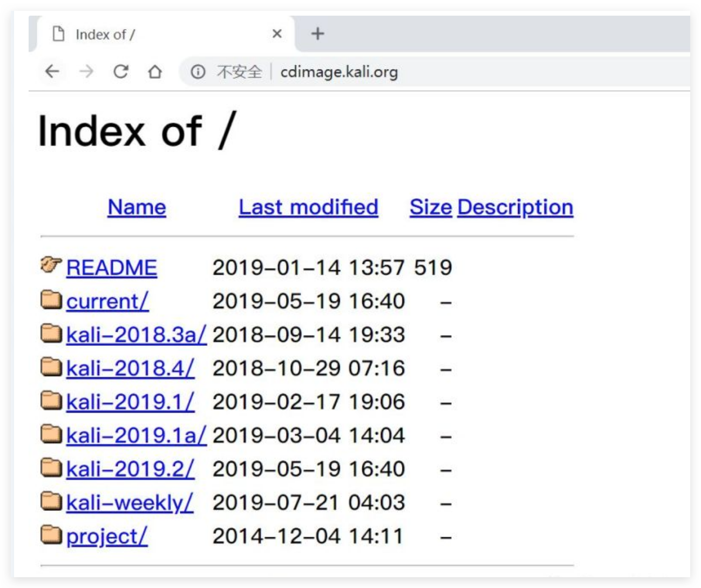Open the kali-2019.1/ directory
Viewport: 701px width, 588px height.
pyautogui.click(x=130, y=401)
